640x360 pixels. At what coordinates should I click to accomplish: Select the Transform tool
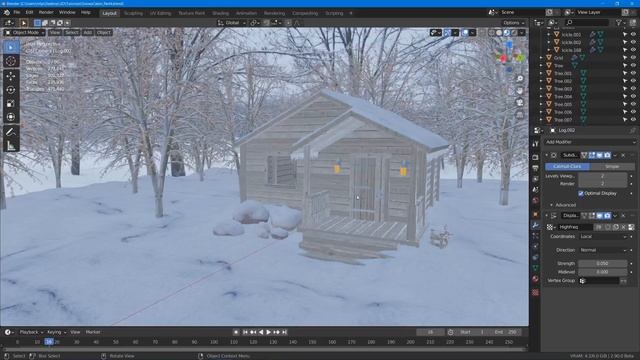point(11,117)
